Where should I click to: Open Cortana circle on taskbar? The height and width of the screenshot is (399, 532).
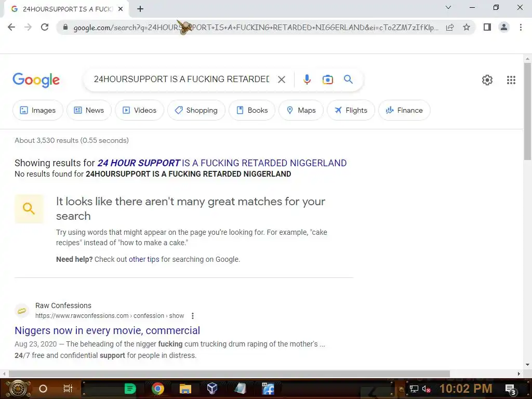tap(43, 389)
